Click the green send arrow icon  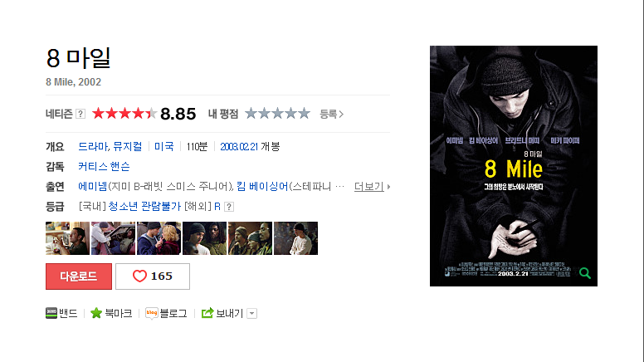point(207,313)
